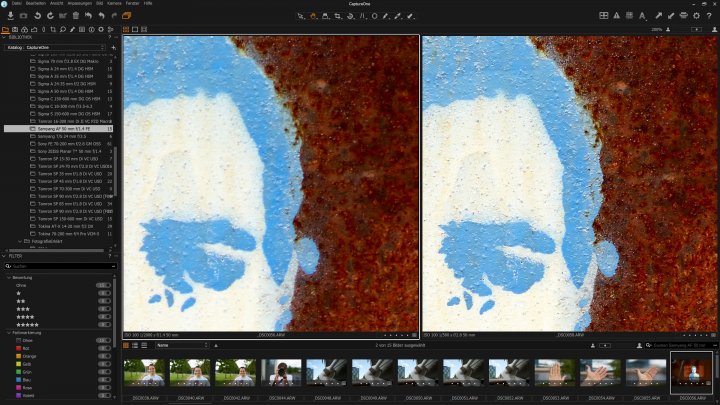Screen dimensions: 720x405
Task: Click the Import images arrow icon
Action: pos(11,16)
